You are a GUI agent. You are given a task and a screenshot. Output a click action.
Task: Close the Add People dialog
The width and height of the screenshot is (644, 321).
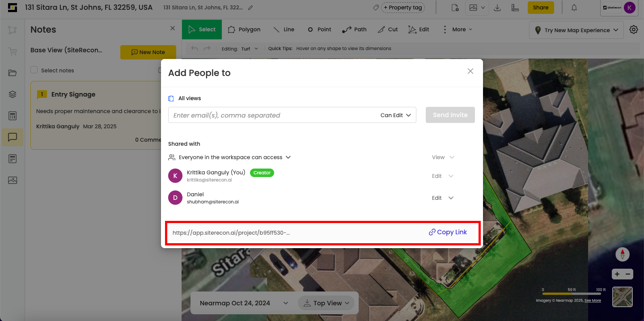[x=470, y=71]
